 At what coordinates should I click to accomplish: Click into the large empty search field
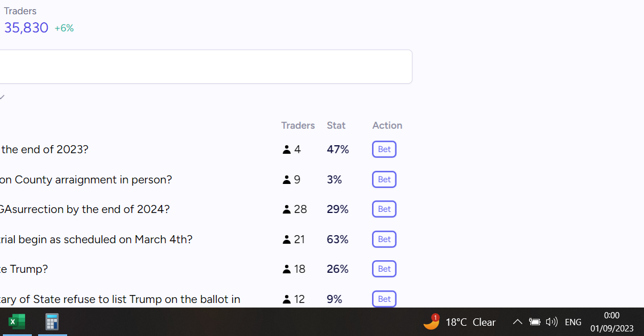(205, 67)
